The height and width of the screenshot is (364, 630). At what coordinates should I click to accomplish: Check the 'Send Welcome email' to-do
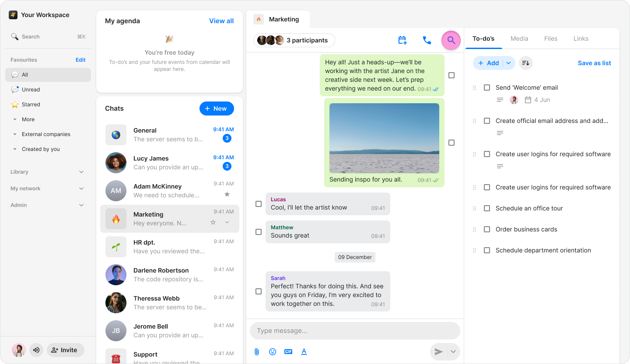(487, 87)
